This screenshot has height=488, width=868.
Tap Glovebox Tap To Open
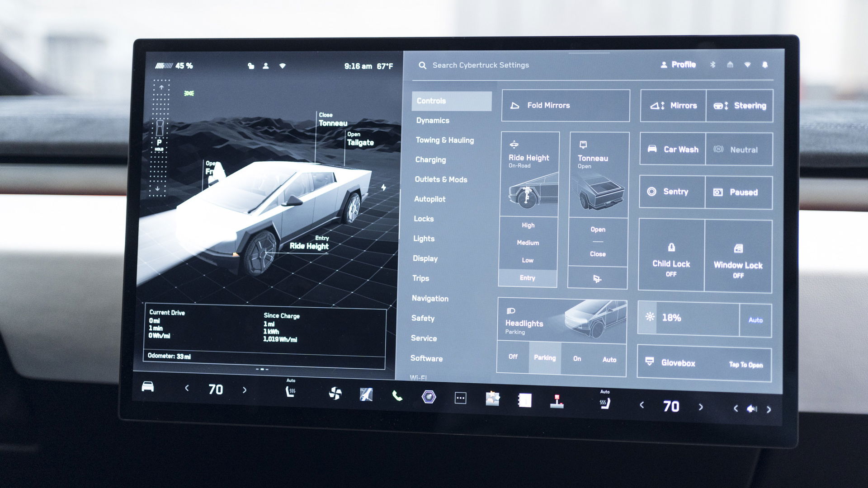tap(704, 363)
